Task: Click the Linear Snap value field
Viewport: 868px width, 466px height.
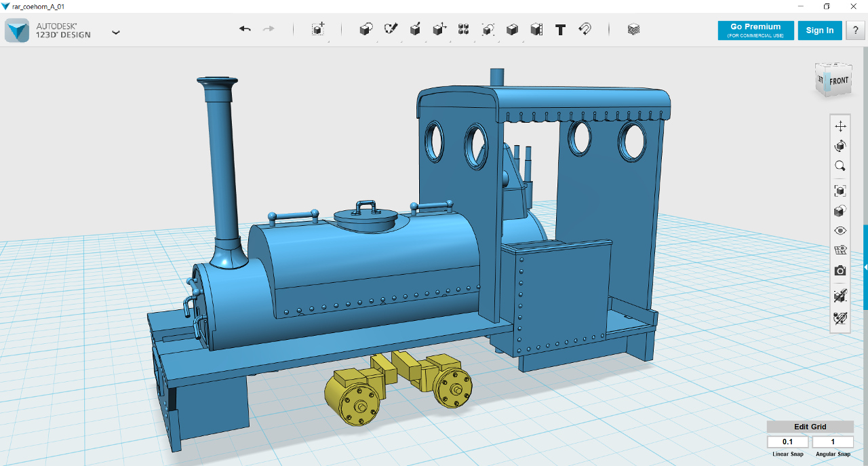Action: point(787,442)
